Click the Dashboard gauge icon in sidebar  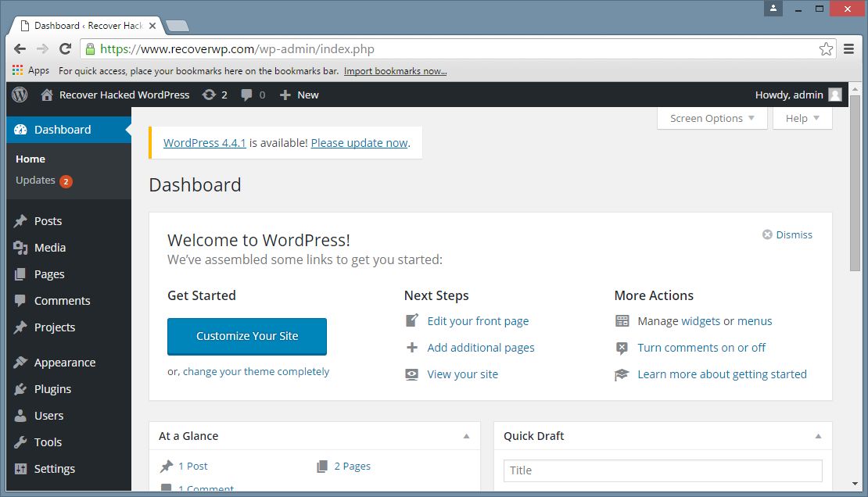[x=20, y=130]
